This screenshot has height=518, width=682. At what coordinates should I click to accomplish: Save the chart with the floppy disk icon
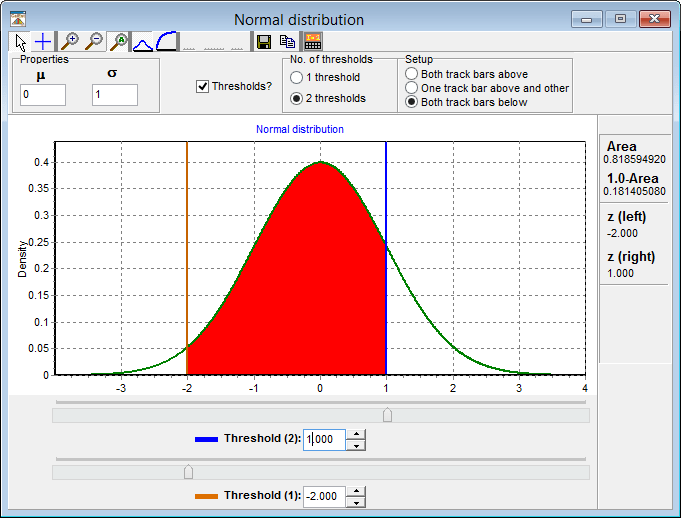click(x=264, y=42)
